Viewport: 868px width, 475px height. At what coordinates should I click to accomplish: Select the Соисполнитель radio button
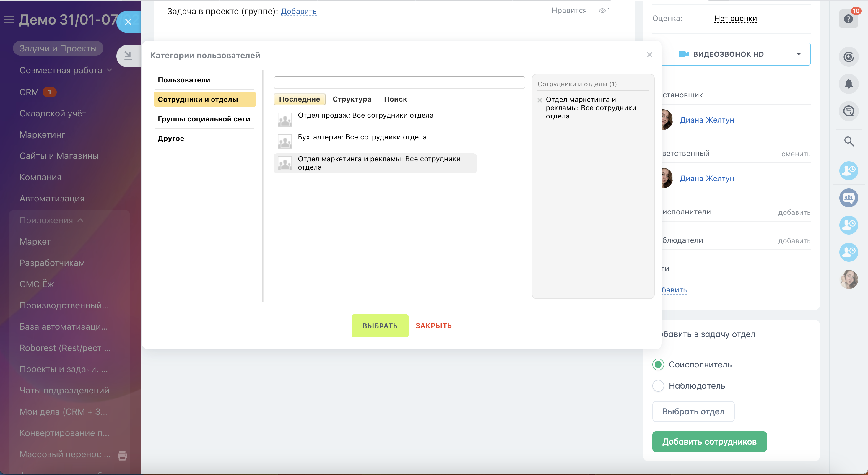pos(658,365)
